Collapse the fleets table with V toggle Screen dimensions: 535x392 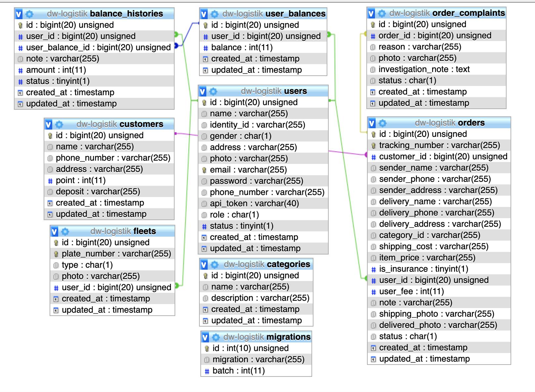pos(55,231)
